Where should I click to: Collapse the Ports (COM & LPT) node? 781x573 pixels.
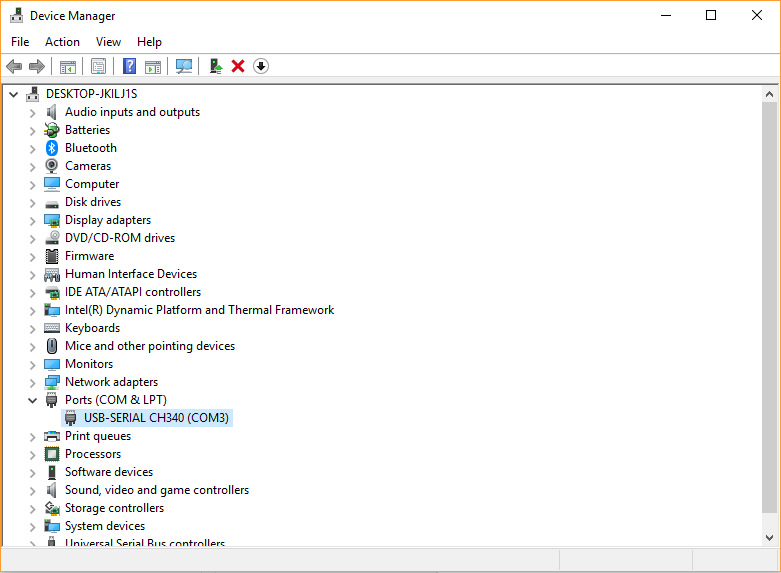[x=32, y=400]
